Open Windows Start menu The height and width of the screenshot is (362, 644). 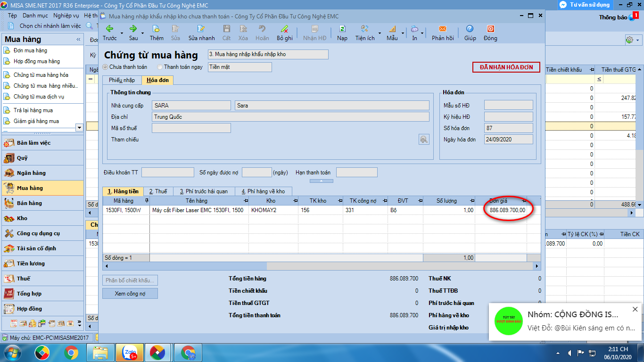pyautogui.click(x=12, y=352)
